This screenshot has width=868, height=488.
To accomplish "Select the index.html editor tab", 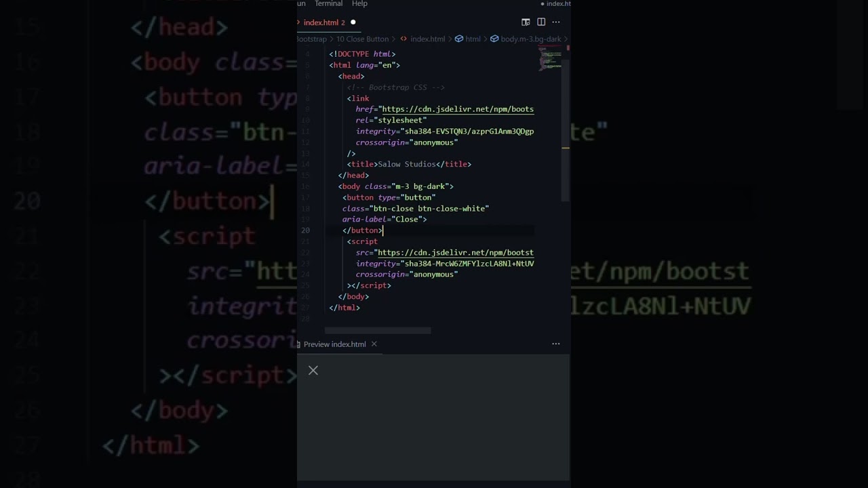I will (x=328, y=22).
